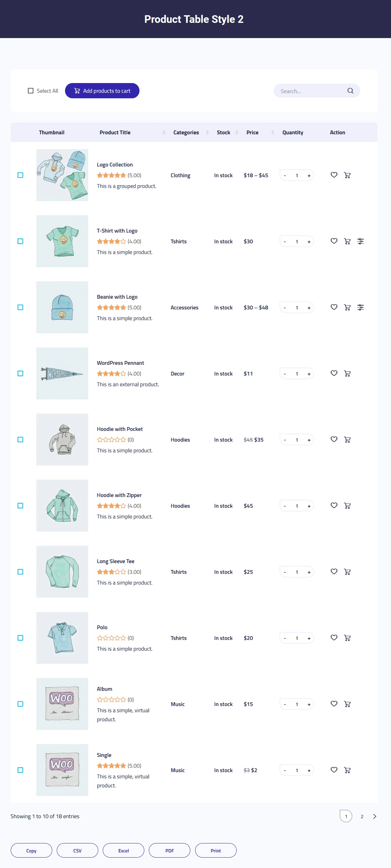The height and width of the screenshot is (868, 391).
Task: Click the search magnifier icon
Action: [x=351, y=91]
